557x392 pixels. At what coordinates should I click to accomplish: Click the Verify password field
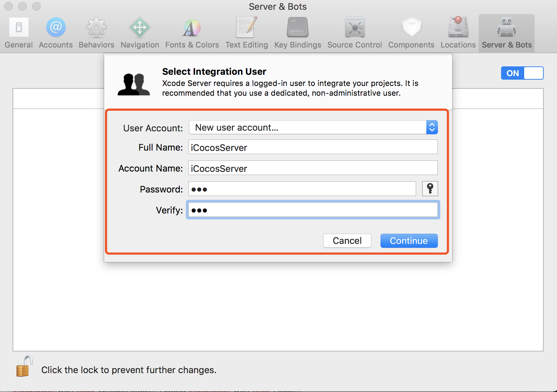coord(313,210)
